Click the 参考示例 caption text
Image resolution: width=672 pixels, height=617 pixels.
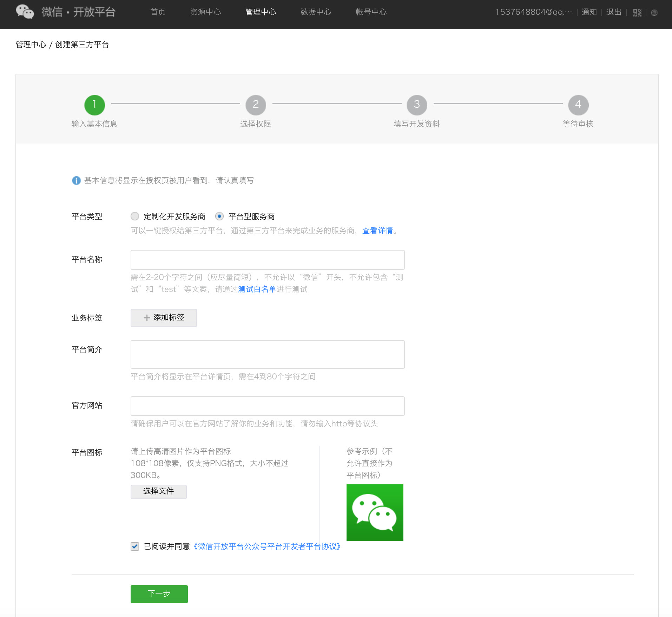[x=369, y=463]
